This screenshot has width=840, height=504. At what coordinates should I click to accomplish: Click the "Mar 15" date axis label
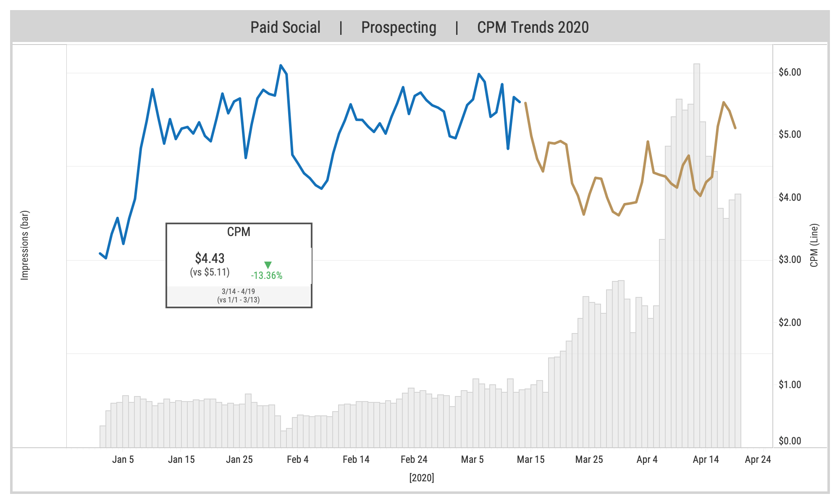(531, 459)
